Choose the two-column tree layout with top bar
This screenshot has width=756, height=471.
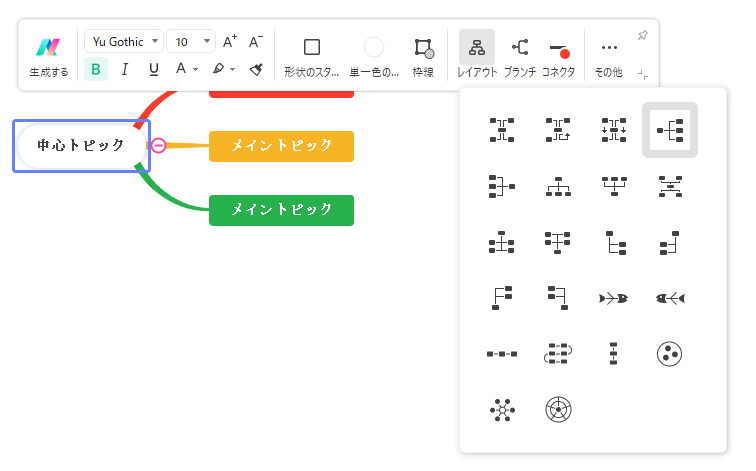pyautogui.click(x=558, y=242)
